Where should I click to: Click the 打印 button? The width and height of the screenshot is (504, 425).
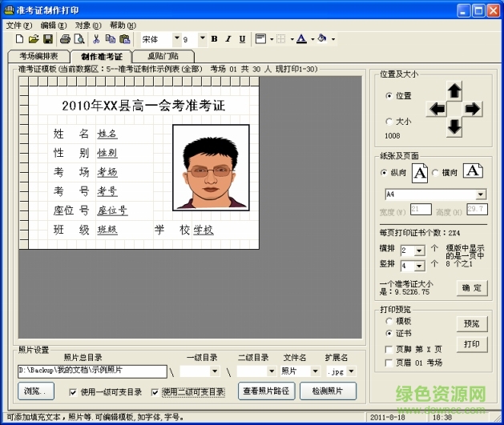472,344
